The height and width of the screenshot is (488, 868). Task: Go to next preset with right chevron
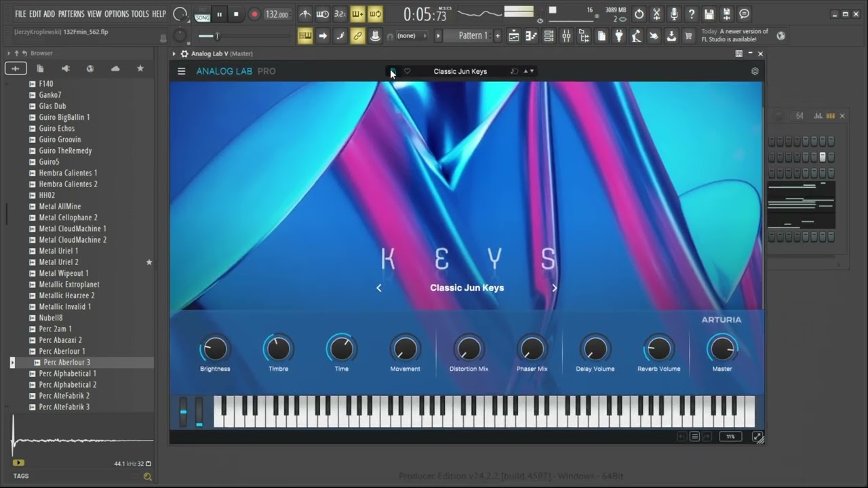coord(554,288)
